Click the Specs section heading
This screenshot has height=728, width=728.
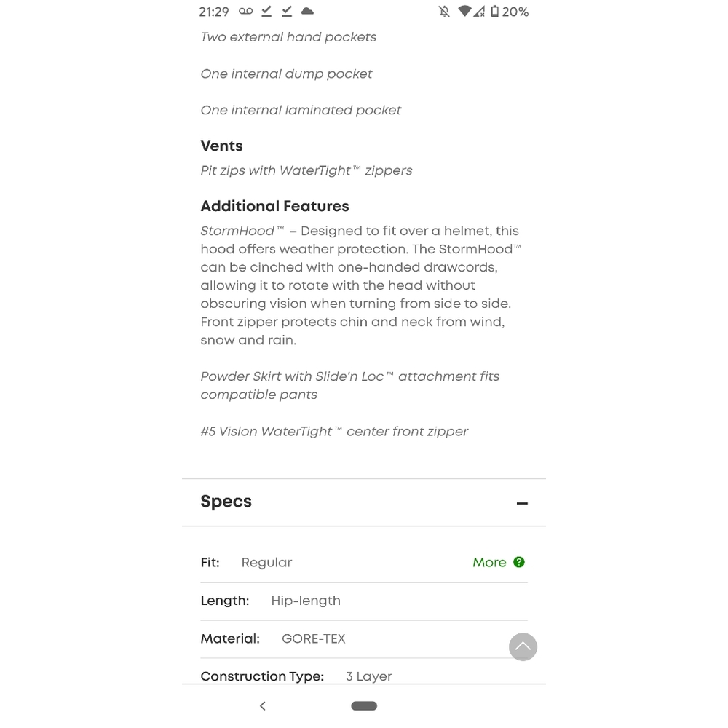point(226,502)
